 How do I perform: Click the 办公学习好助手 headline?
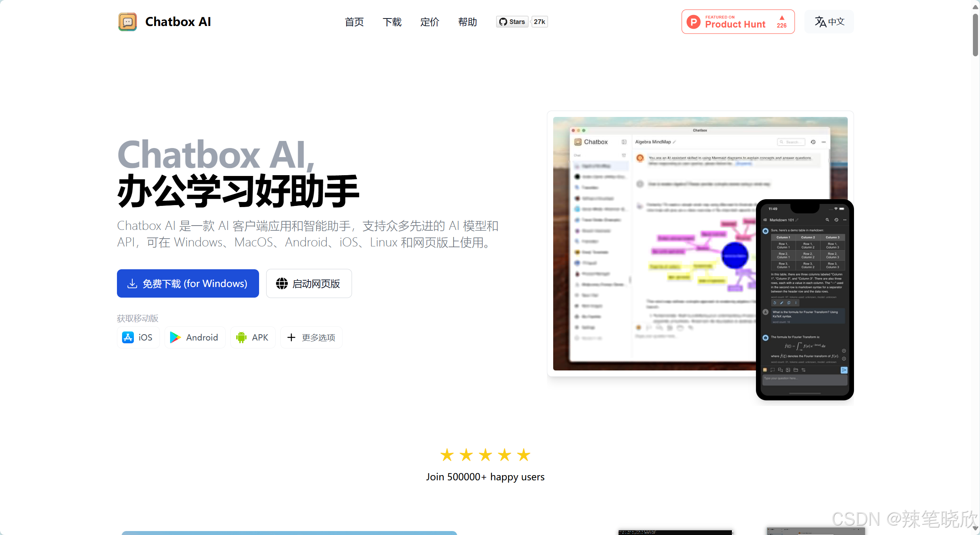238,191
